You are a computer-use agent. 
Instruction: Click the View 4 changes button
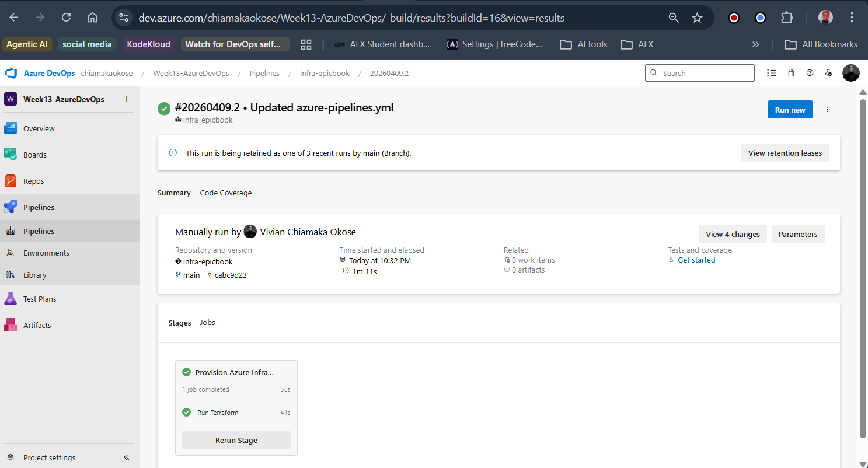[733, 234]
